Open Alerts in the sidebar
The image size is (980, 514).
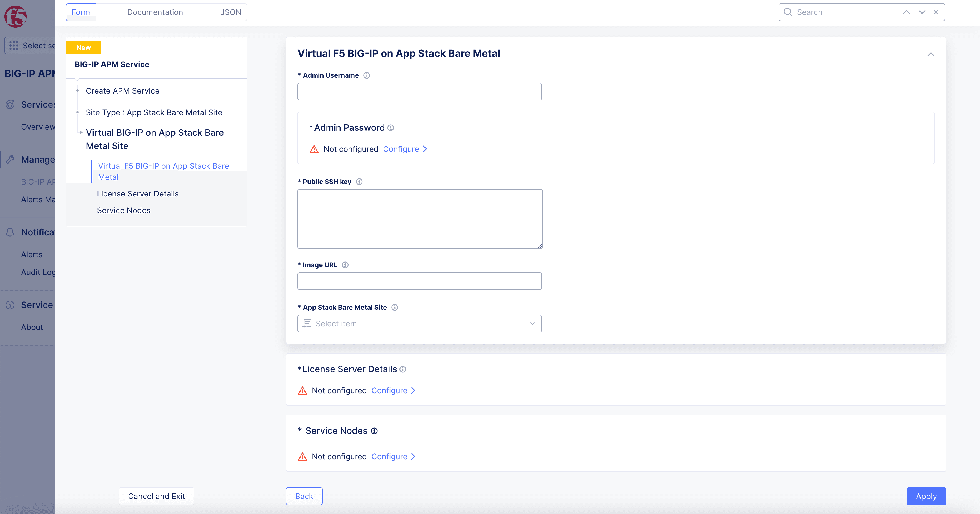32,255
